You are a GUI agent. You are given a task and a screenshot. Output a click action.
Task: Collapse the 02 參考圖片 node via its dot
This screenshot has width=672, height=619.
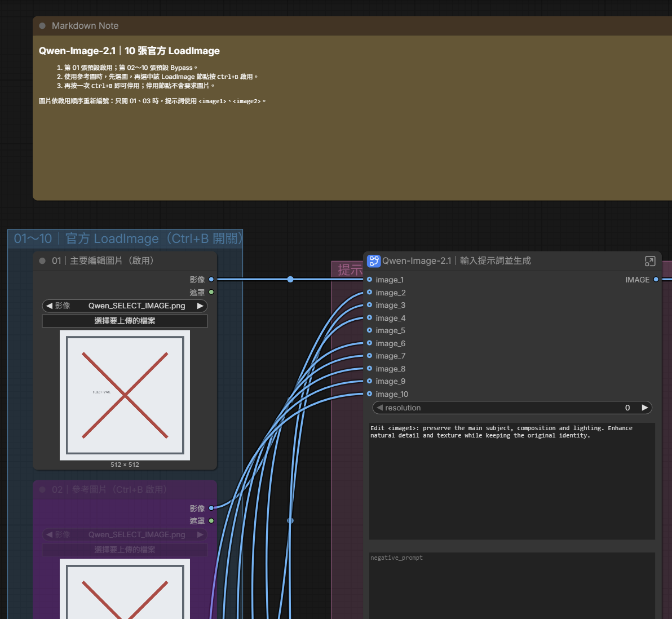[42, 489]
